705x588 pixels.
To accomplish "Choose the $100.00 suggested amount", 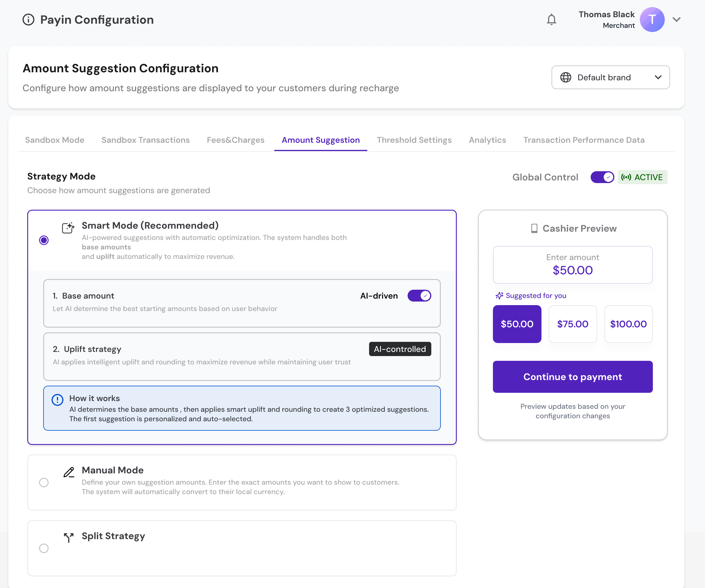I will 628,324.
